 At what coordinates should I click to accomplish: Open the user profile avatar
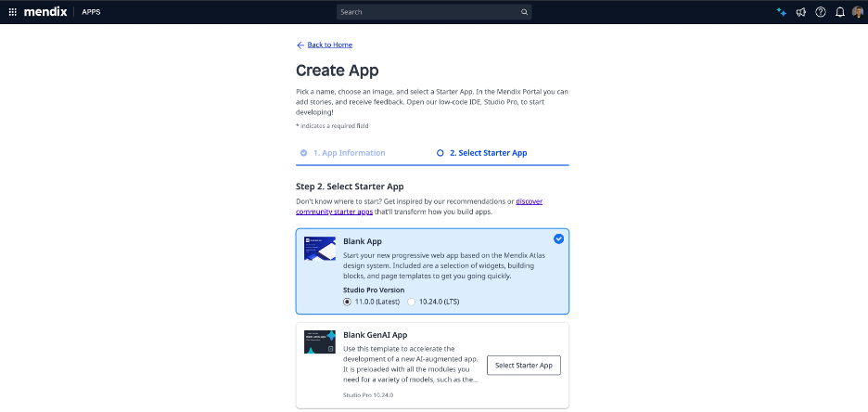pos(858,12)
